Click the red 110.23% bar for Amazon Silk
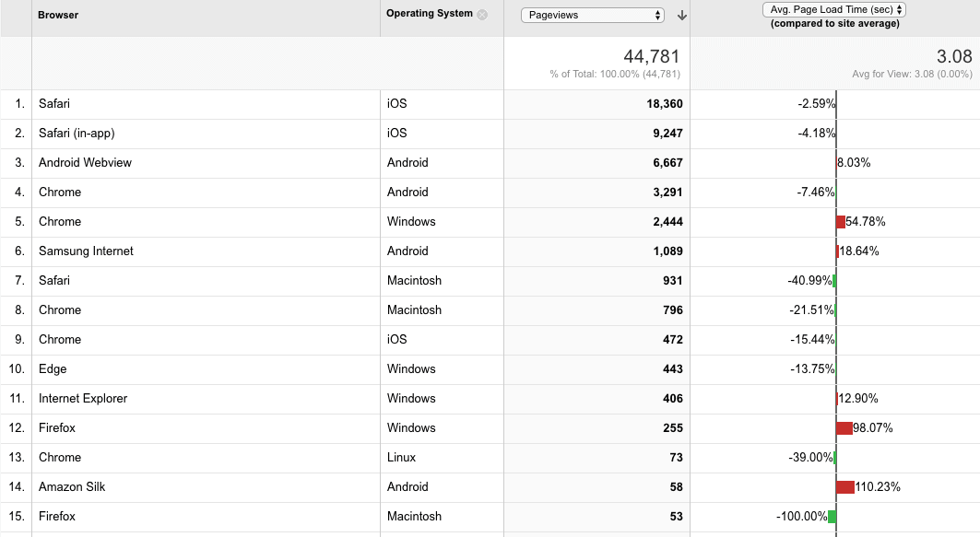The image size is (980, 537). (x=845, y=487)
